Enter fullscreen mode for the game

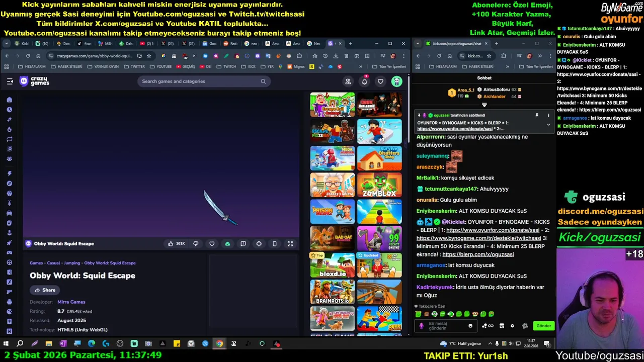point(290,244)
